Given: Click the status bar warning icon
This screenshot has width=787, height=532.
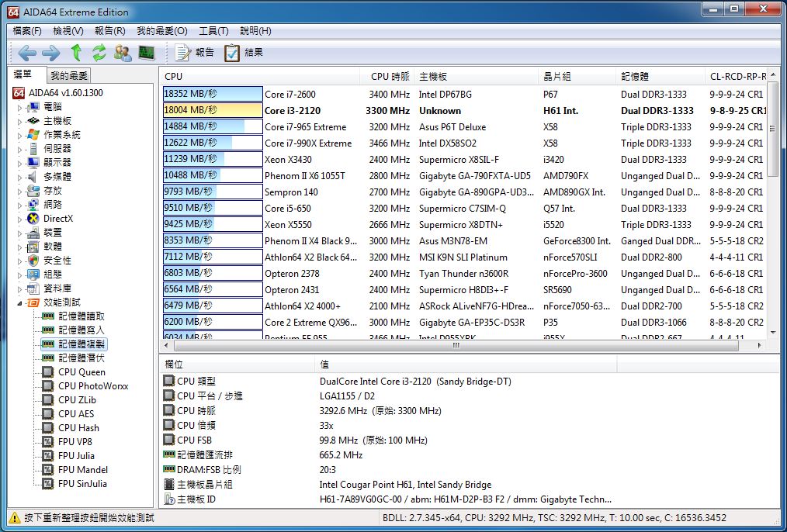Looking at the screenshot, I should 15,517.
